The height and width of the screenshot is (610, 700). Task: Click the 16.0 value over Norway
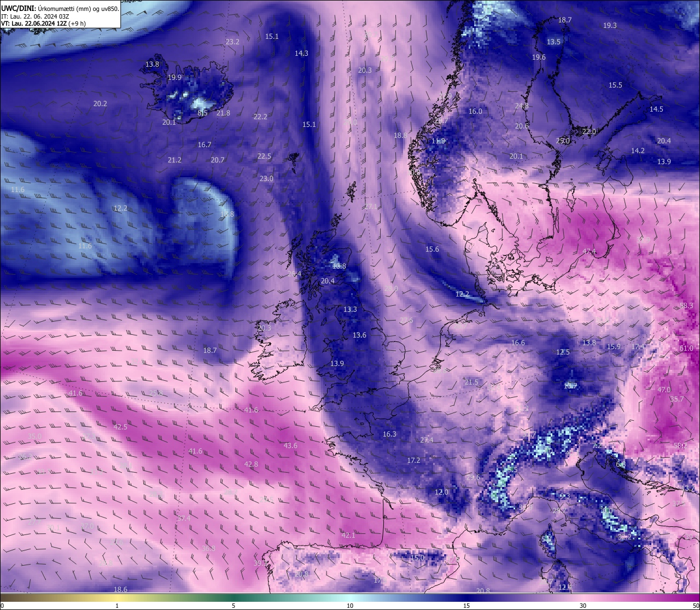475,112
